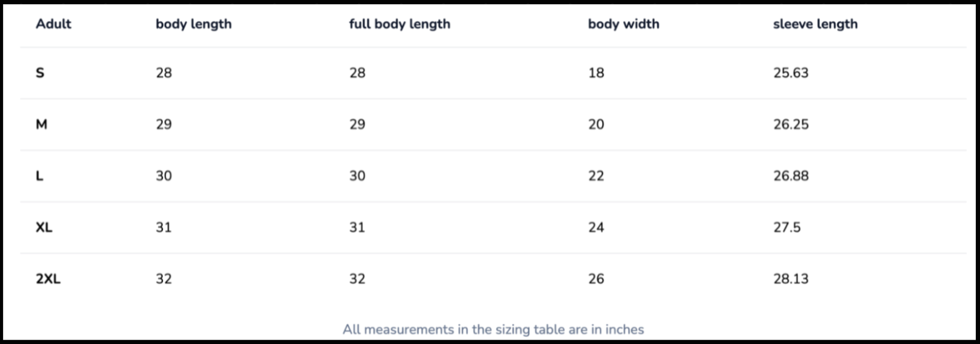Click sleeve length value 26.88

(x=790, y=176)
